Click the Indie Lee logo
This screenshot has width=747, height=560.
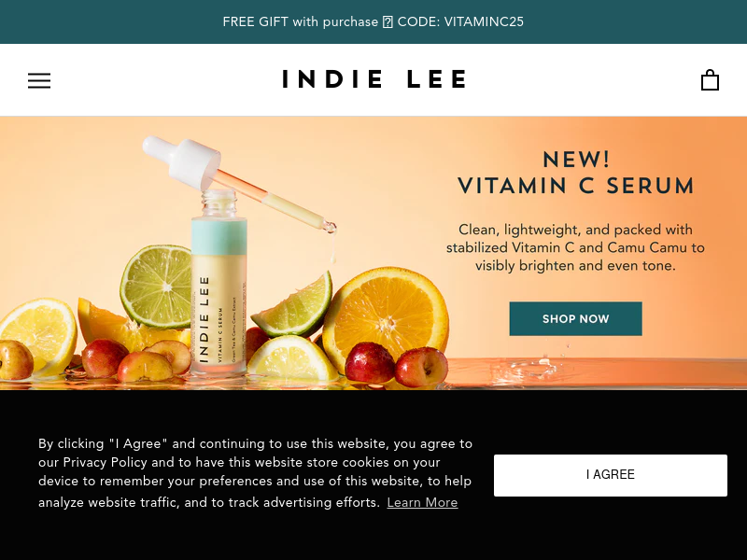point(374,79)
